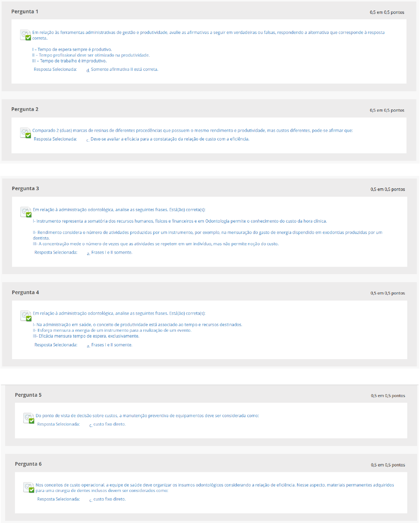This screenshot has height=523, width=420.
Task: Select the correct-answer icon in Pergunta 3
Action: [x=26, y=212]
